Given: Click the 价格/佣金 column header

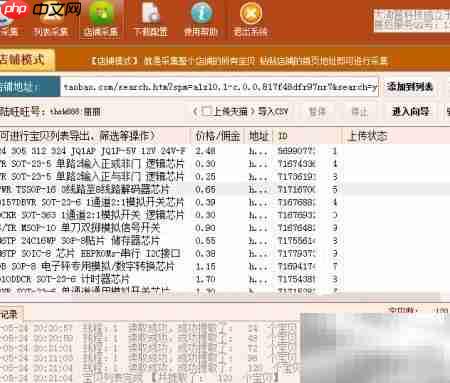Looking at the screenshot, I should point(218,136).
